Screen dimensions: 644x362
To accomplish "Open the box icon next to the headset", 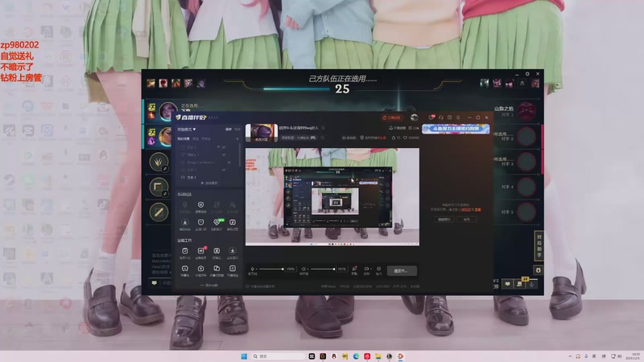I will tap(449, 117).
